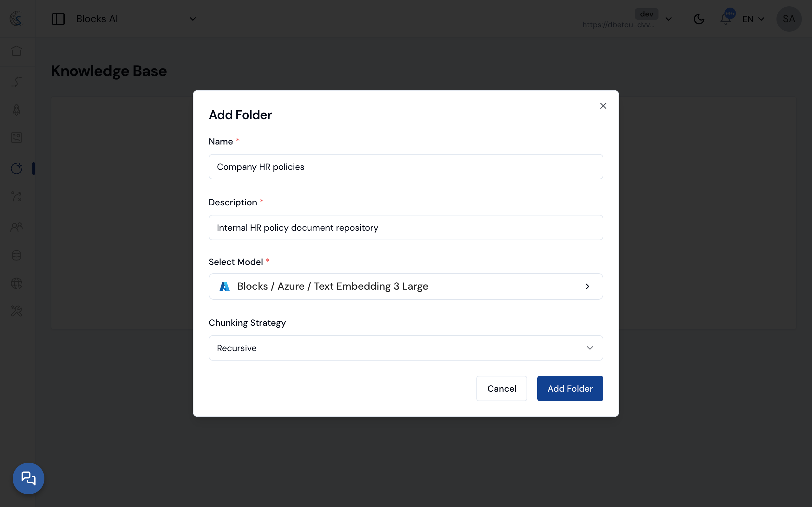The image size is (812, 507).
Task: Click the globe browsing sidebar icon
Action: [x=16, y=283]
